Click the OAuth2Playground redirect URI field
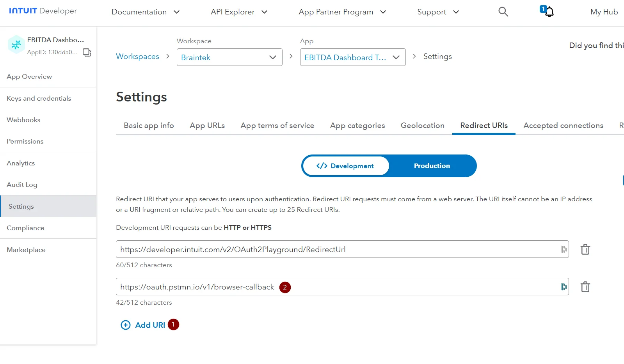Screen dimensions: 624x364 [x=342, y=249]
